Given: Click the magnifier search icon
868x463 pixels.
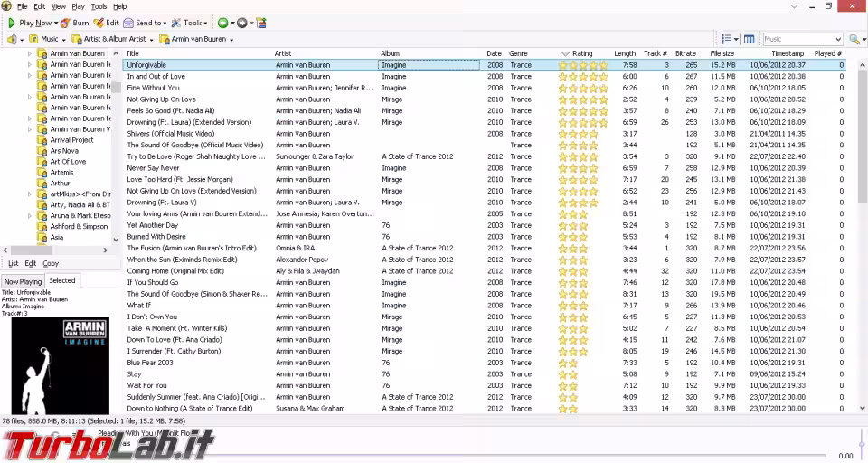Looking at the screenshot, I should (x=854, y=39).
